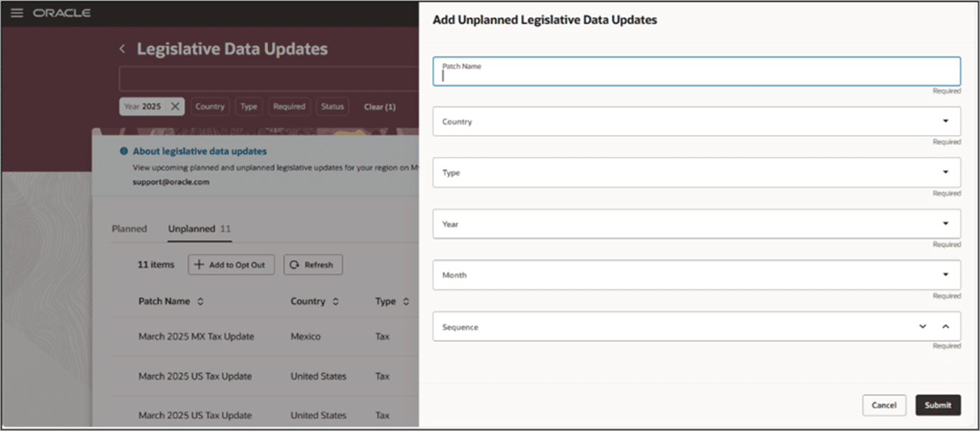Refresh the unplanned updates list

coord(313,264)
